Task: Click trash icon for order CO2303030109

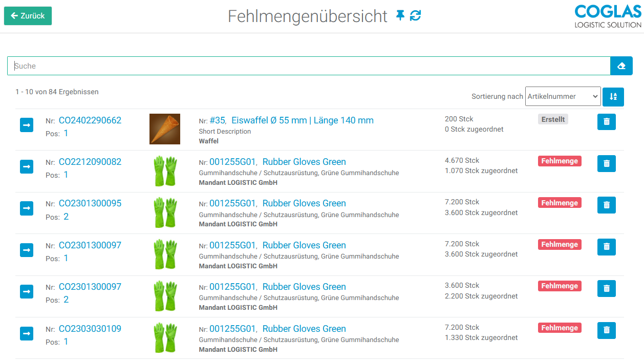Action: [606, 330]
